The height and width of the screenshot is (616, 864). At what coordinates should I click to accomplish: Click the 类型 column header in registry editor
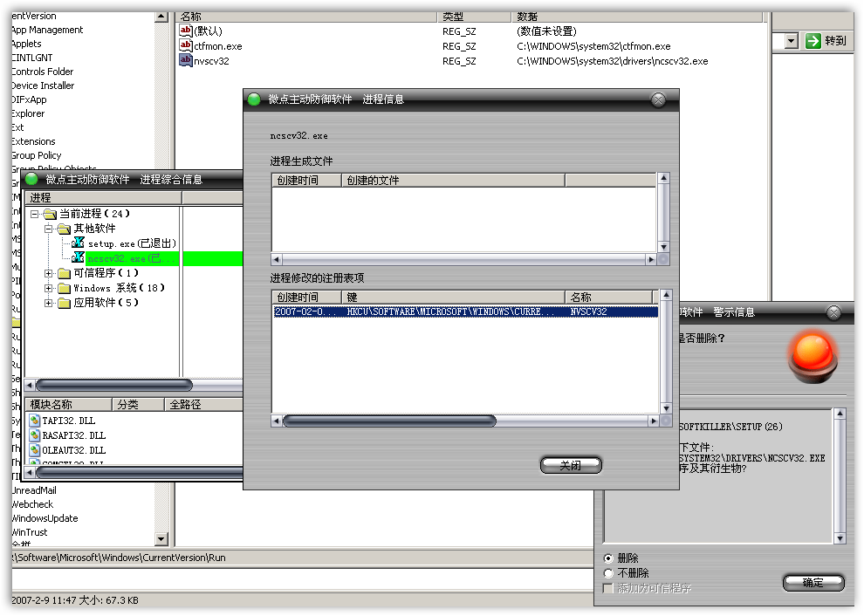pos(474,17)
